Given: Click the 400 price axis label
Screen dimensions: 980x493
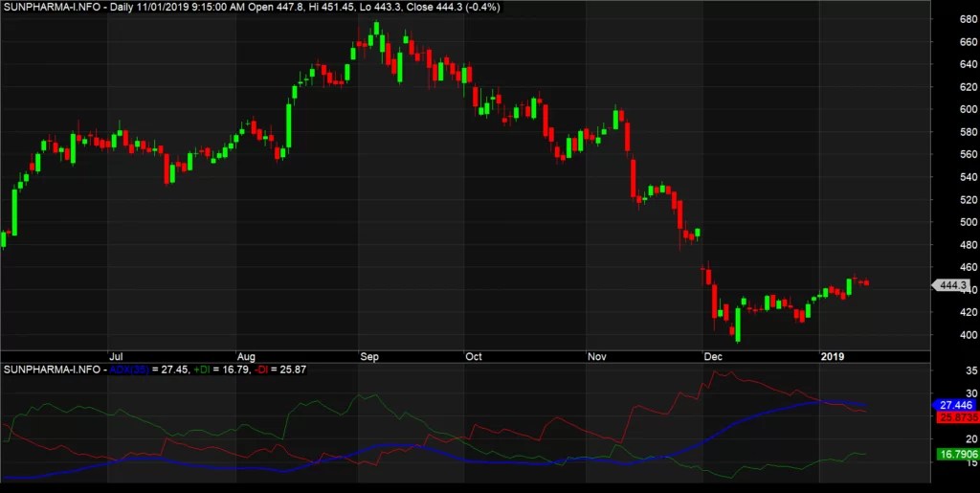Looking at the screenshot, I should [969, 335].
